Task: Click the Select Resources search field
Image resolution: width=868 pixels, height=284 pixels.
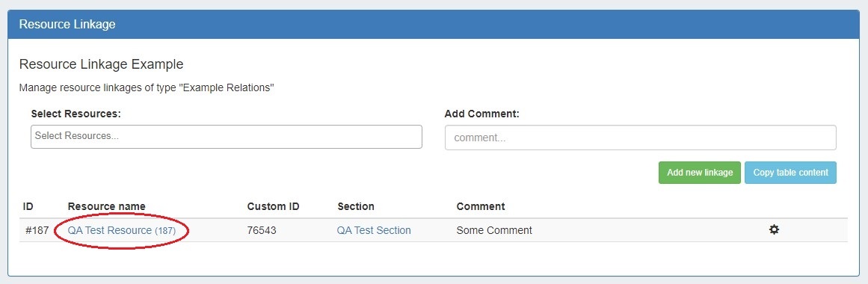Action: [227, 137]
